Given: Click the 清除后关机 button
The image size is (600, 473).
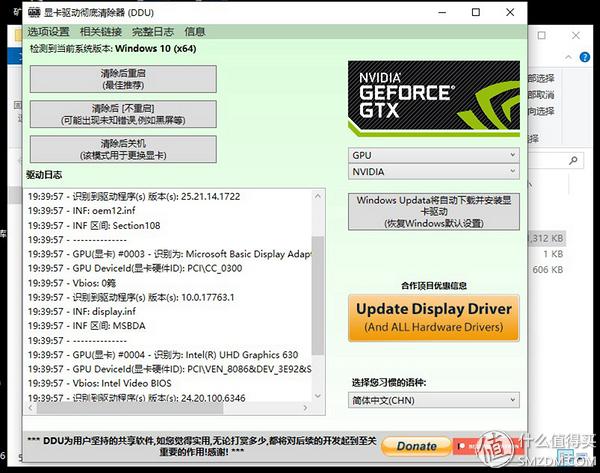Looking at the screenshot, I should [123, 149].
